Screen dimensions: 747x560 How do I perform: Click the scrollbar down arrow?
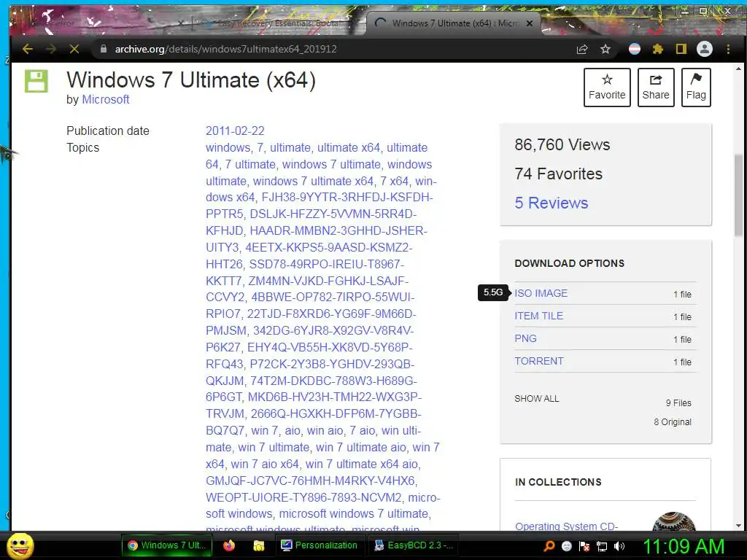pyautogui.click(x=738, y=526)
